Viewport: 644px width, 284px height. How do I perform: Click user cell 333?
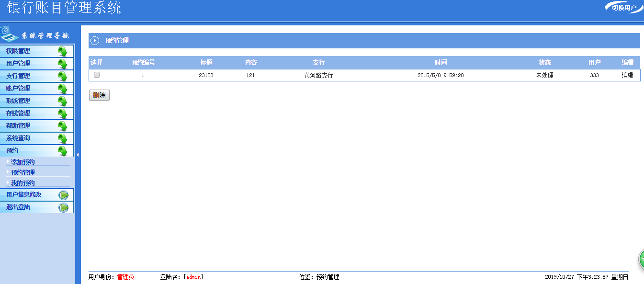click(594, 75)
